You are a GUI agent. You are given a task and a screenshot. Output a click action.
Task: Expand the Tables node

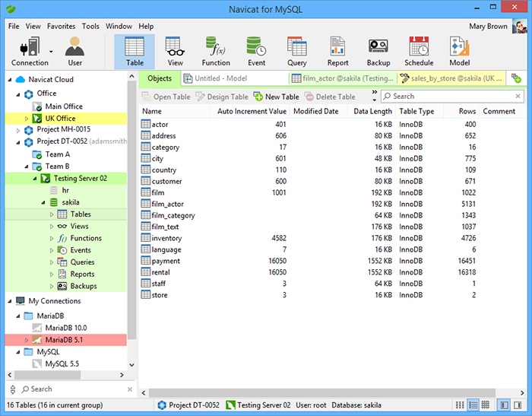[52, 214]
